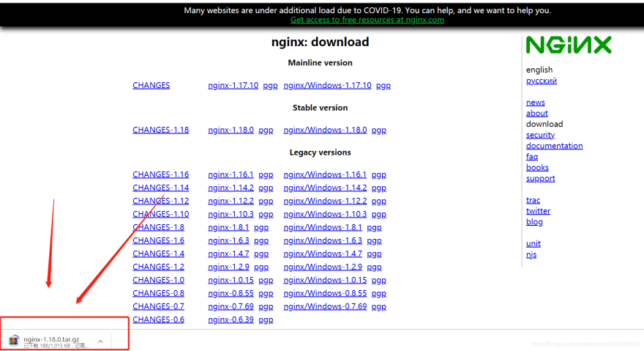Download nginx-1.18.0 stable source
This screenshot has height=351, width=644.
tap(231, 130)
